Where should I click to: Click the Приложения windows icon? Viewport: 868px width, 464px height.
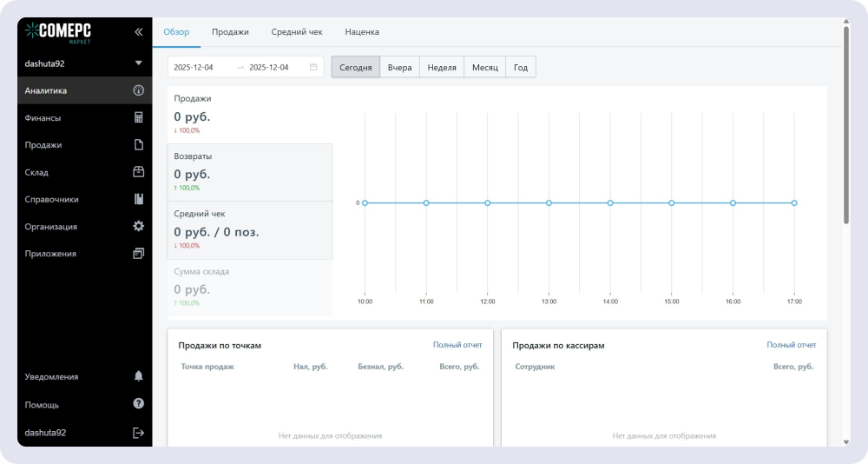138,254
